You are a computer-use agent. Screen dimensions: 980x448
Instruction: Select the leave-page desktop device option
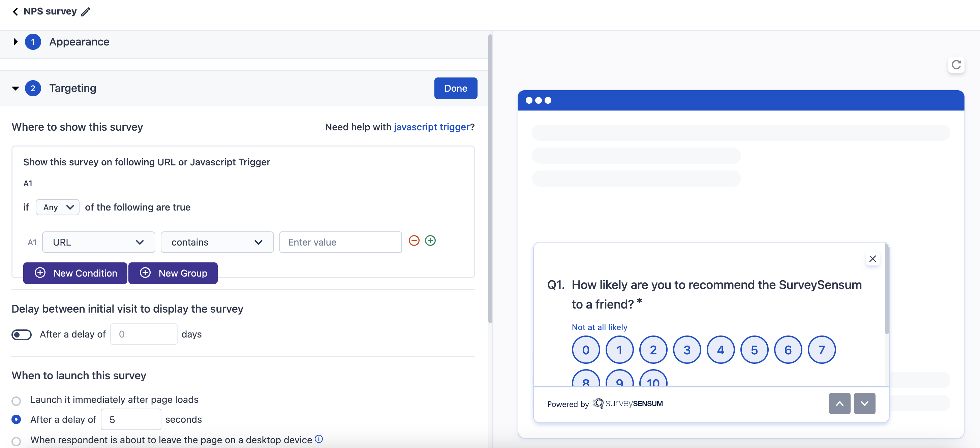(x=16, y=441)
